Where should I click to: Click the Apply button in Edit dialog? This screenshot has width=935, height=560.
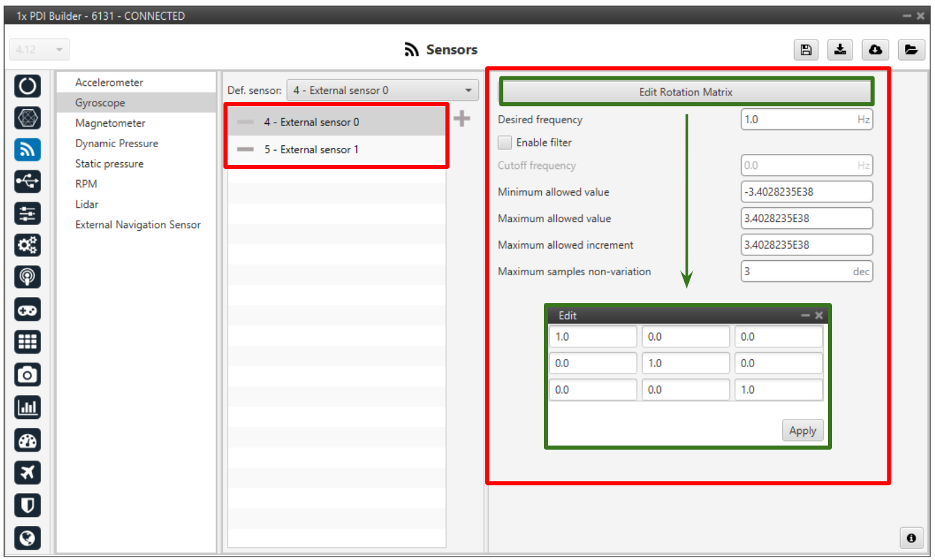click(802, 431)
